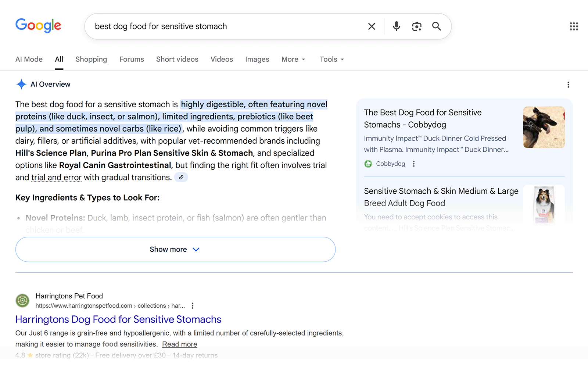Switch to AI Mode

(29, 59)
